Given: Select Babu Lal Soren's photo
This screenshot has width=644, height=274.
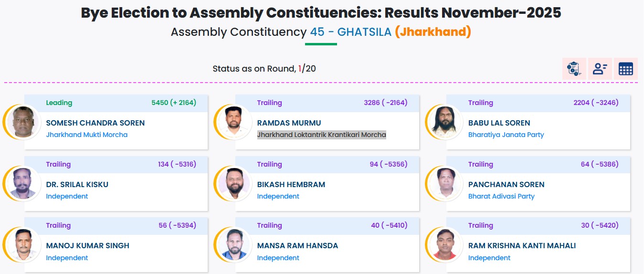Looking at the screenshot, I should [x=445, y=122].
